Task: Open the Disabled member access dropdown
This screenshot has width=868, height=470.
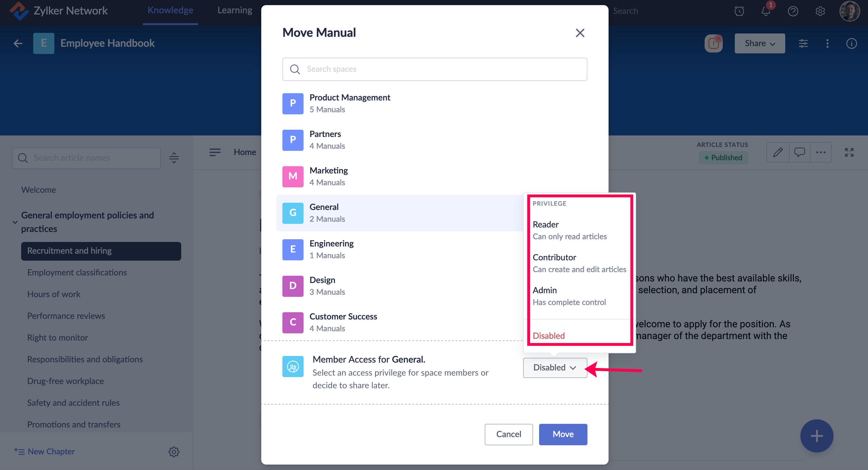Action: pyautogui.click(x=555, y=368)
